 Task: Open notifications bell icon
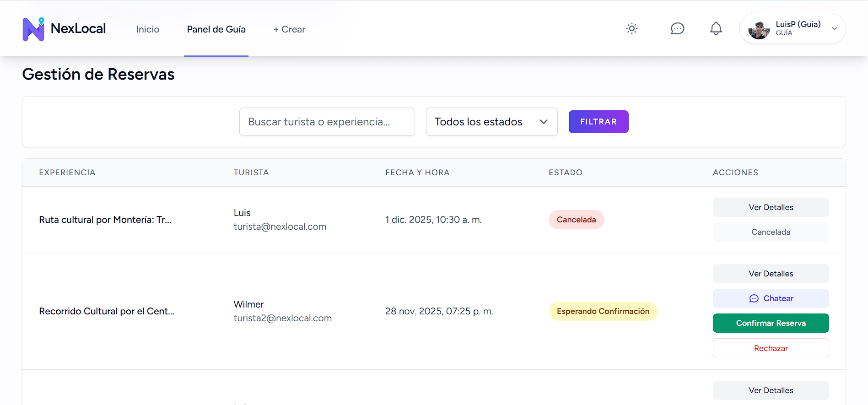[x=716, y=28]
